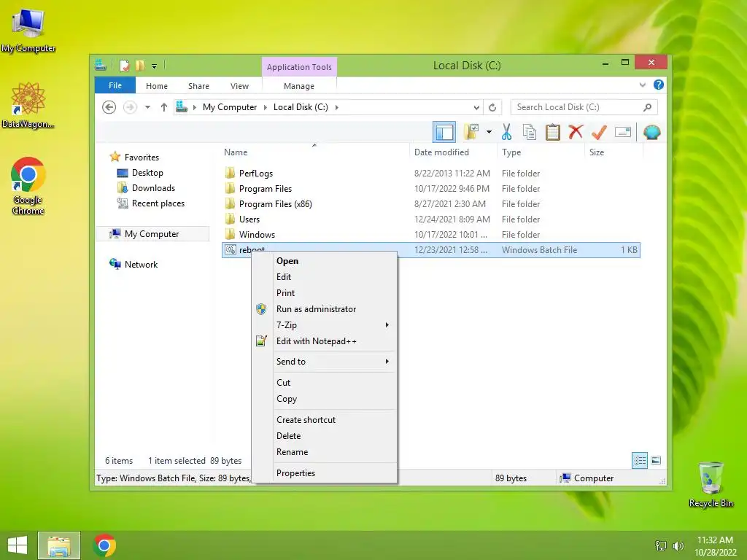The width and height of the screenshot is (747, 560).
Task: Open the Help question mark icon
Action: pyautogui.click(x=659, y=85)
